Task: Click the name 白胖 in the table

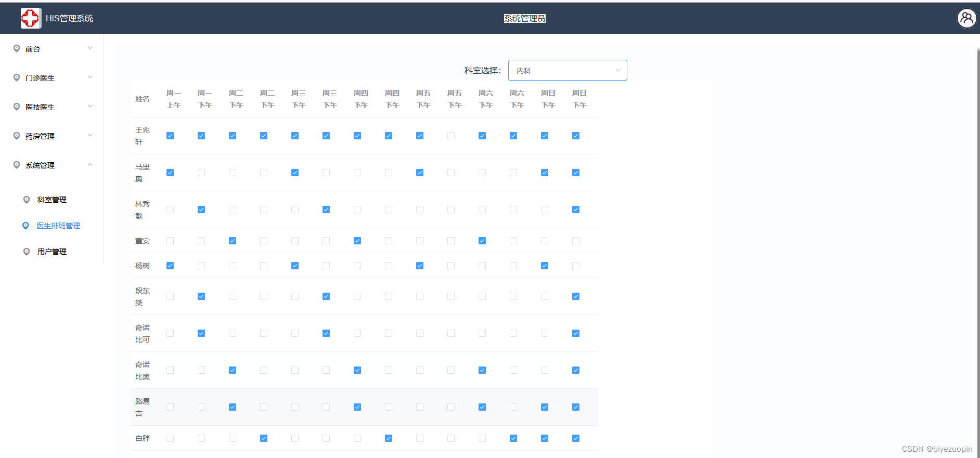Action: (143, 438)
